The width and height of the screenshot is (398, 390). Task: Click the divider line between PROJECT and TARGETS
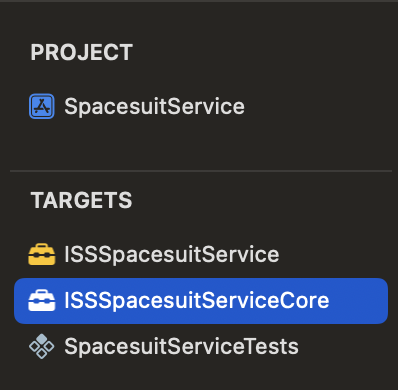pyautogui.click(x=201, y=171)
